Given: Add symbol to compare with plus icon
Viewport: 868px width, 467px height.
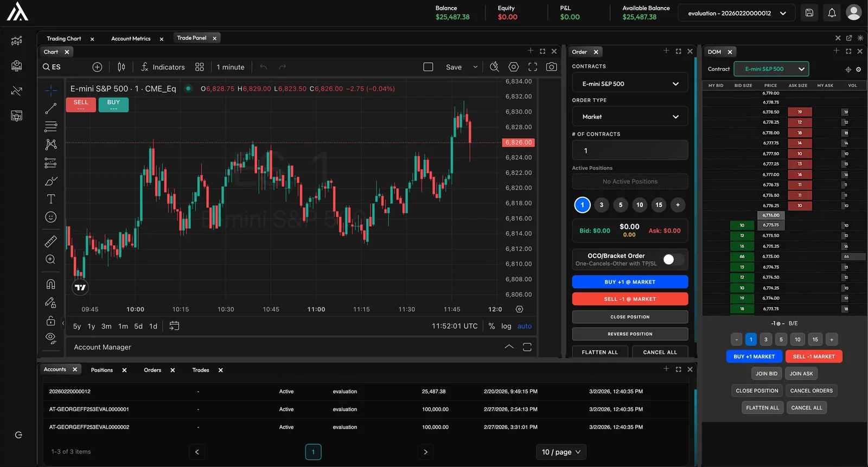Looking at the screenshot, I should pos(97,67).
